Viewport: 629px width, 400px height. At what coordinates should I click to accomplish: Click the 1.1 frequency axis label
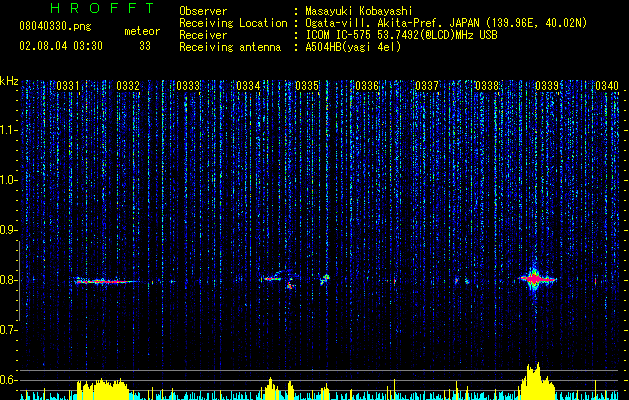(9, 131)
